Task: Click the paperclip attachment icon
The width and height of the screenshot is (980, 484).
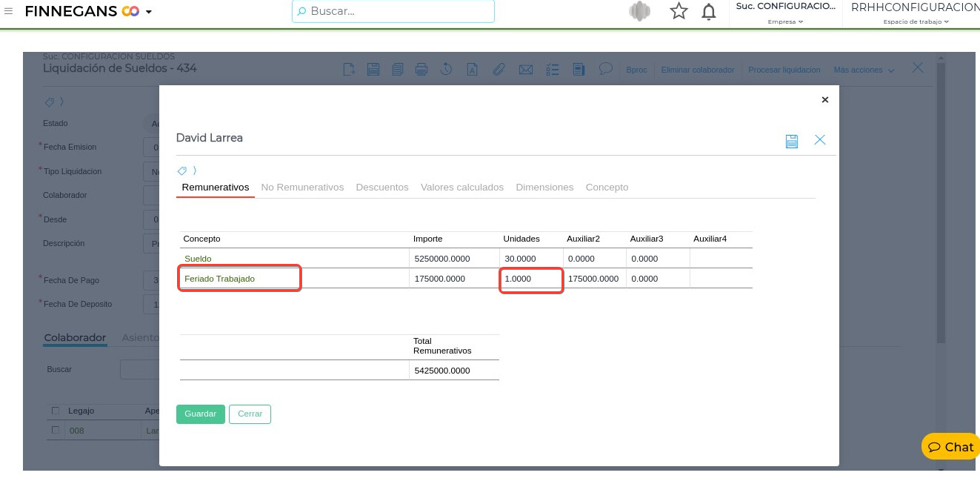Action: pyautogui.click(x=499, y=70)
